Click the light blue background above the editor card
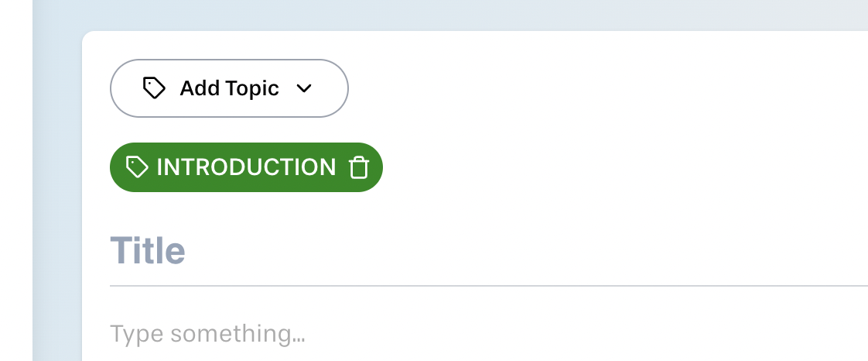868x361 pixels. 443,15
